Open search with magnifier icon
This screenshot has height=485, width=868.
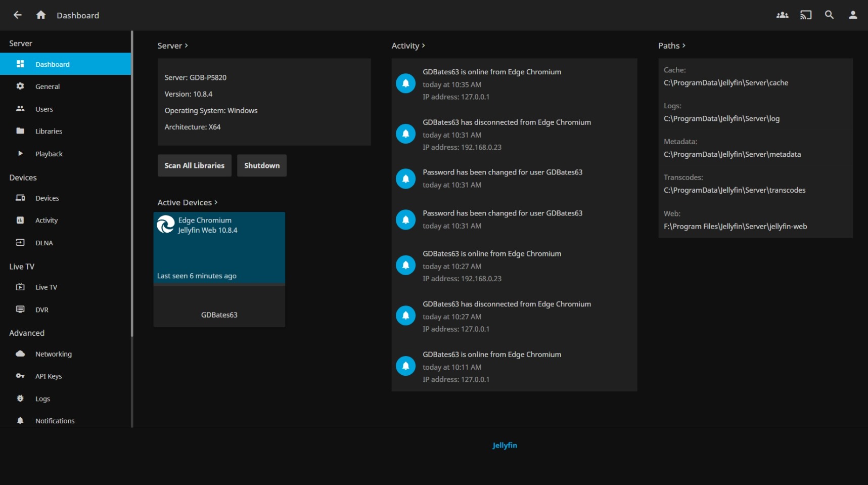coord(829,15)
